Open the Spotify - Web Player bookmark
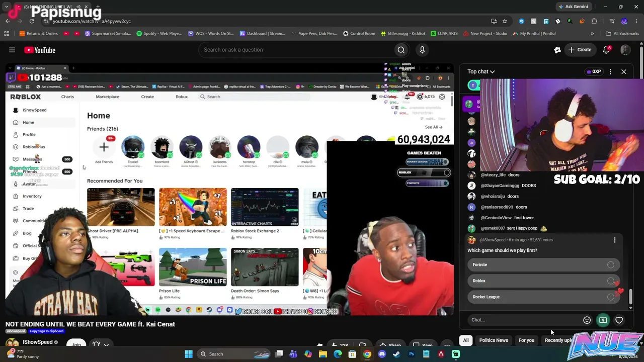644x362 pixels. coord(159,34)
